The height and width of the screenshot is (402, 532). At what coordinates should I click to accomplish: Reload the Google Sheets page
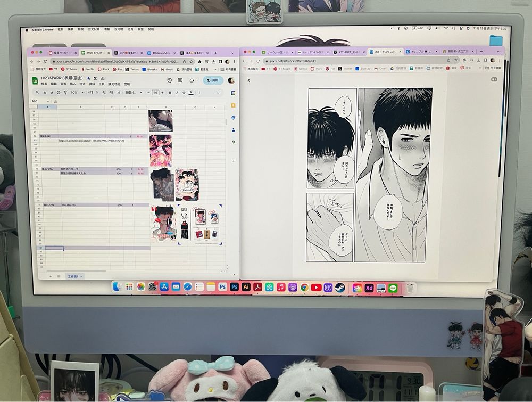[x=45, y=61]
